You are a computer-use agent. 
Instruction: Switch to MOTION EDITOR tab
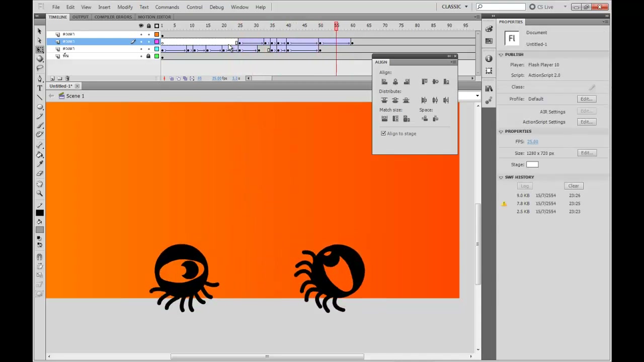pyautogui.click(x=154, y=17)
